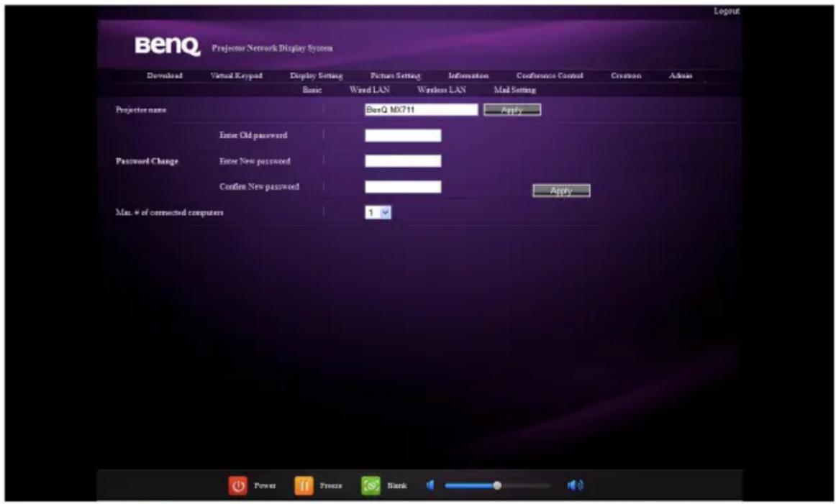The width and height of the screenshot is (836, 504).
Task: Open the Crestron menu
Action: tap(626, 75)
